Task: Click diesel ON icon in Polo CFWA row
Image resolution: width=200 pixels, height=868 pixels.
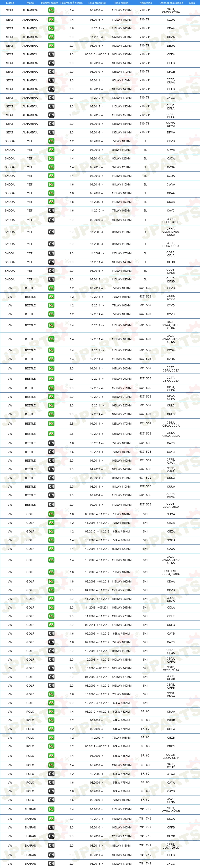Action: click(x=51, y=774)
